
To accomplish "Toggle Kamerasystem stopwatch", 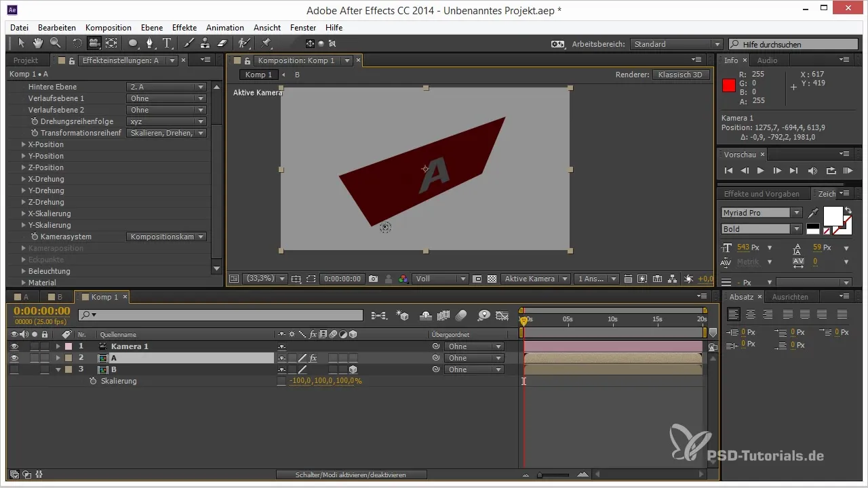I will (35, 237).
